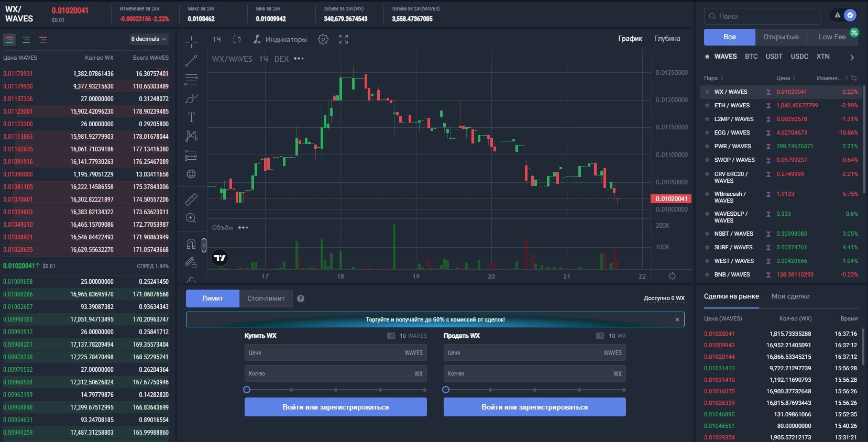868x442 pixels.
Task: Click the TradingView logo on the chart
Action: click(220, 258)
